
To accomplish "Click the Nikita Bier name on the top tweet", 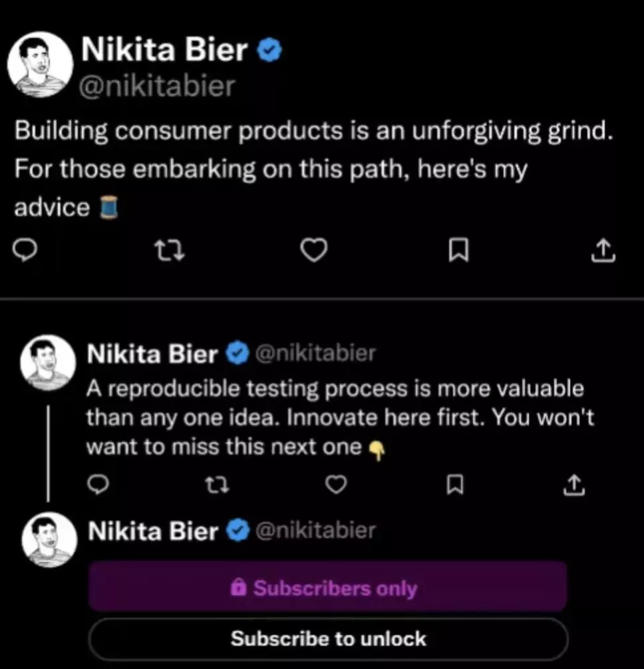I will coord(164,51).
